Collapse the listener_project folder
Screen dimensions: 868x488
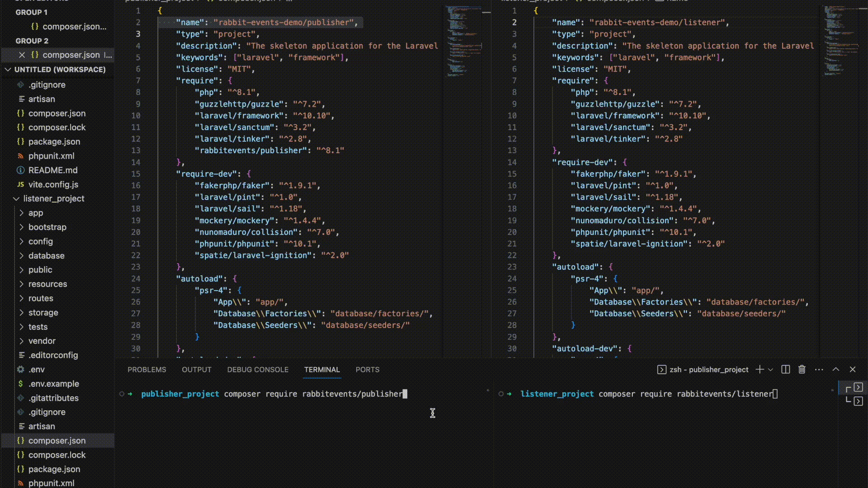(16, 198)
